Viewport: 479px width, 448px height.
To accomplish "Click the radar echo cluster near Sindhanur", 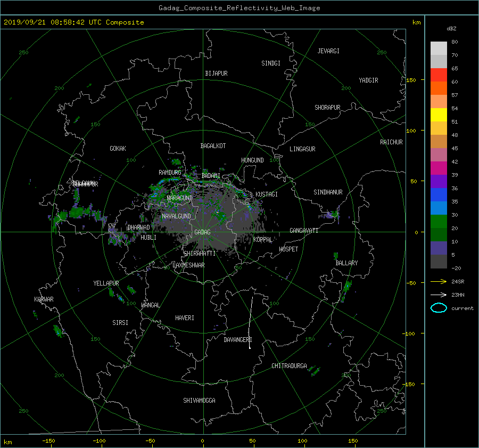I will click(x=332, y=214).
